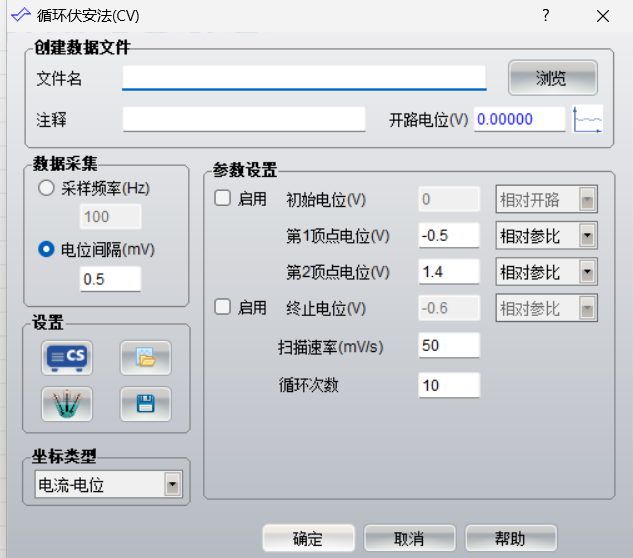Image resolution: width=633 pixels, height=558 pixels.
Task: Open help with the 帮助 button
Action: coord(511,538)
